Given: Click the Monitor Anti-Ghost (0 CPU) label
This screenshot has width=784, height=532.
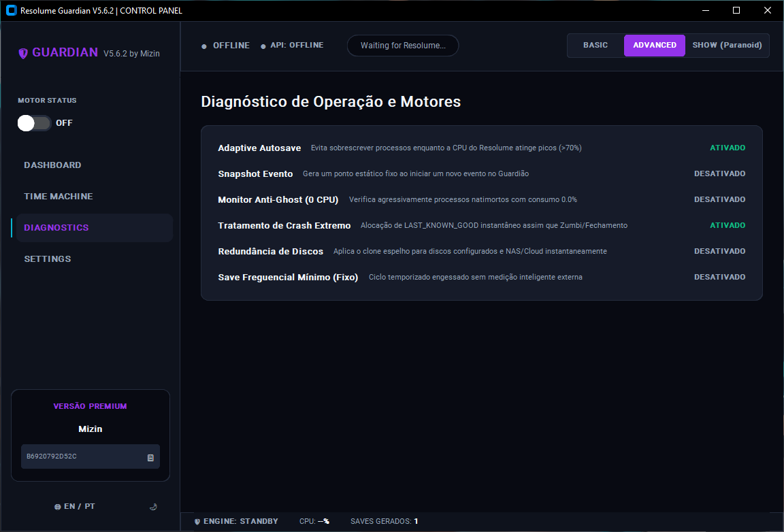Looking at the screenshot, I should pyautogui.click(x=278, y=200).
